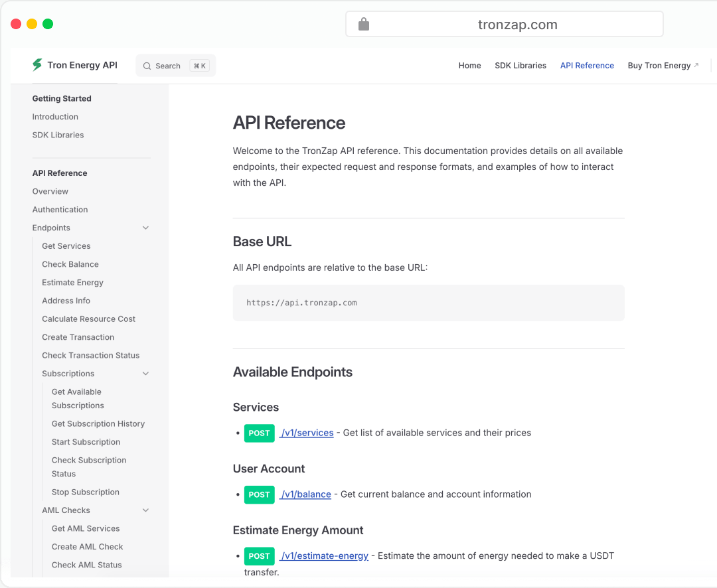Click the ⌘K shortcut badge

point(200,66)
